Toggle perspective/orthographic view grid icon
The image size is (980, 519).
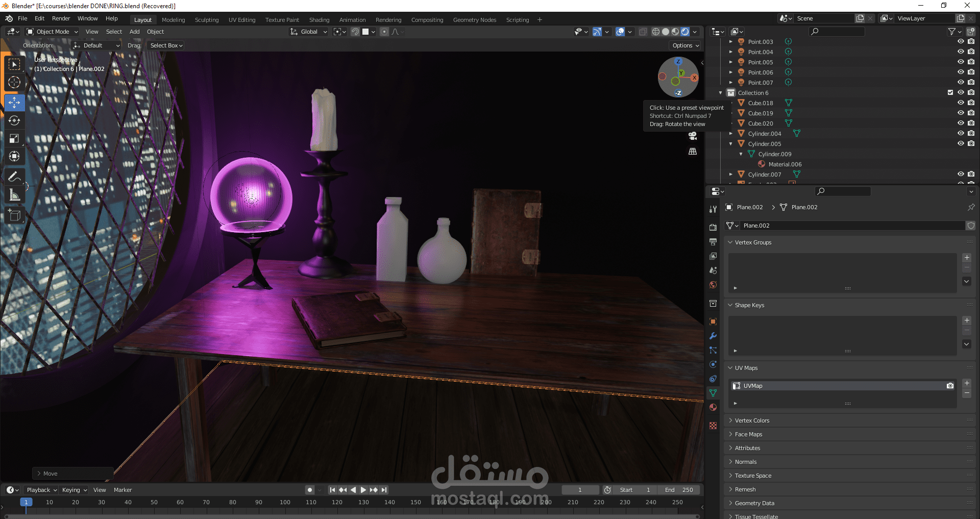[x=693, y=152]
